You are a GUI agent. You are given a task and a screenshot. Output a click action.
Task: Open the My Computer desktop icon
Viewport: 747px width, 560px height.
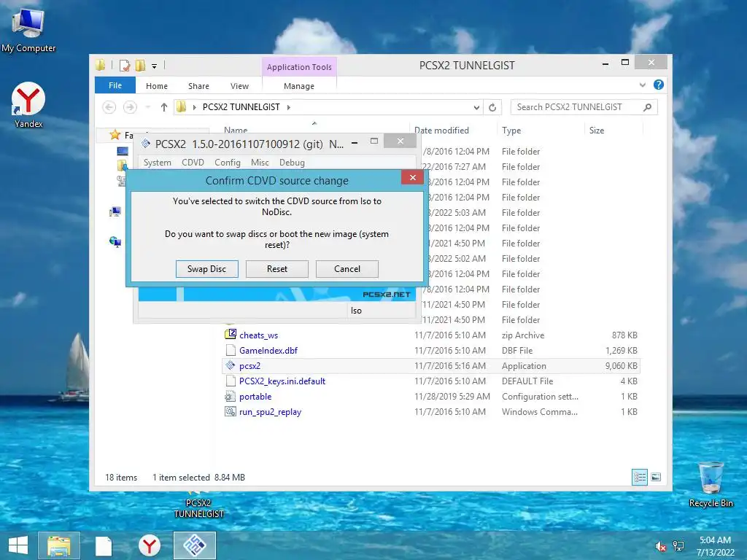(x=28, y=30)
